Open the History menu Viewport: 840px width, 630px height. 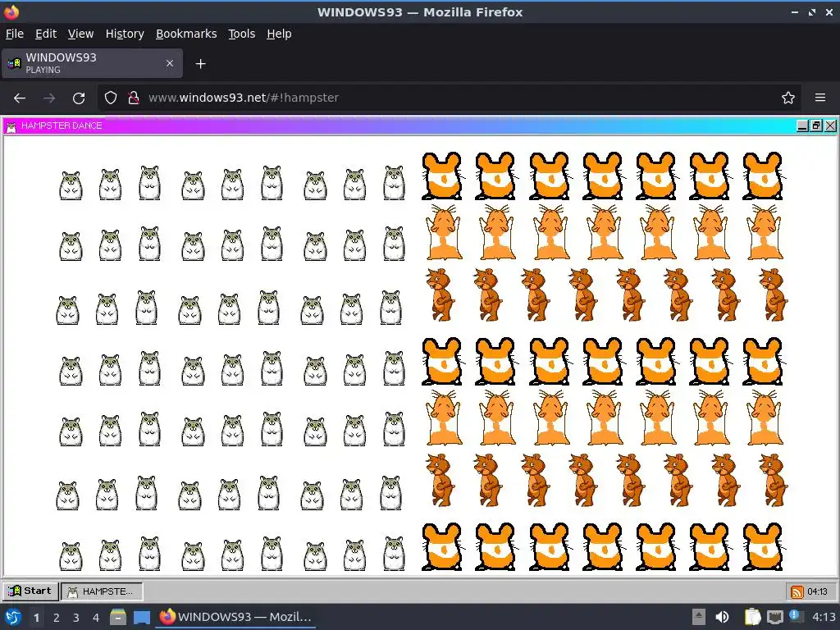(125, 34)
